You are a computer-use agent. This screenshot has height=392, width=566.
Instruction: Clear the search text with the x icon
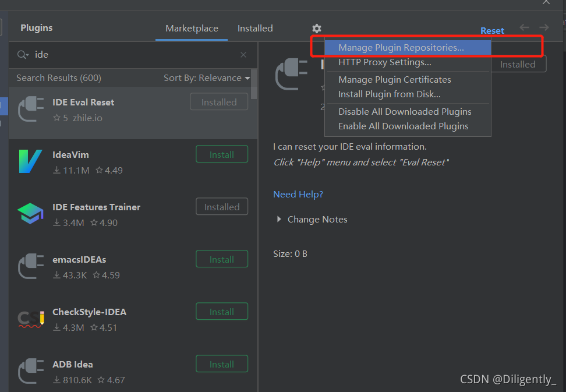point(243,55)
